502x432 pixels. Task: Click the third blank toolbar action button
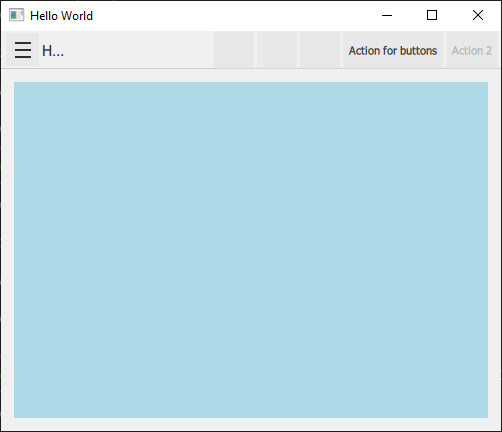[320, 50]
